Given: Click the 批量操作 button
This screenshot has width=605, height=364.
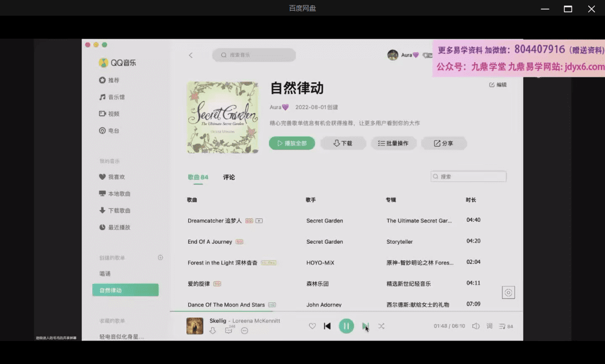Looking at the screenshot, I should [393, 143].
